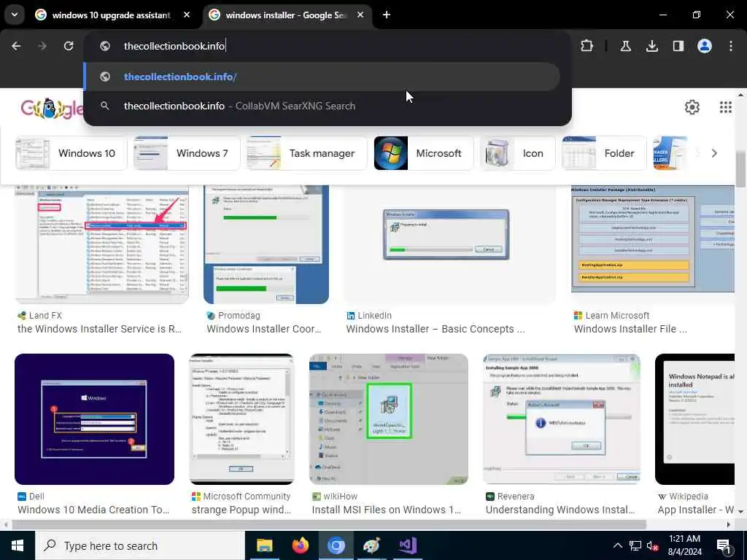747x560 pixels.
Task: Filter images by Icon chip
Action: (517, 153)
